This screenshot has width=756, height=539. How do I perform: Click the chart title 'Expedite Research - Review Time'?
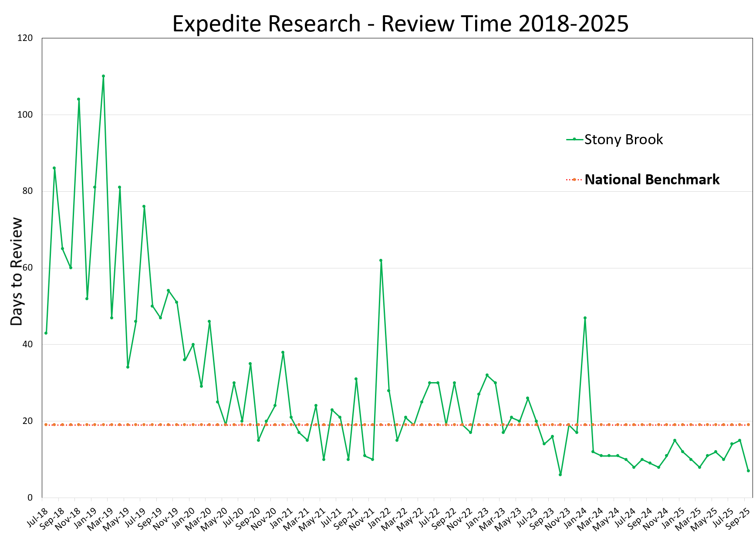point(400,24)
